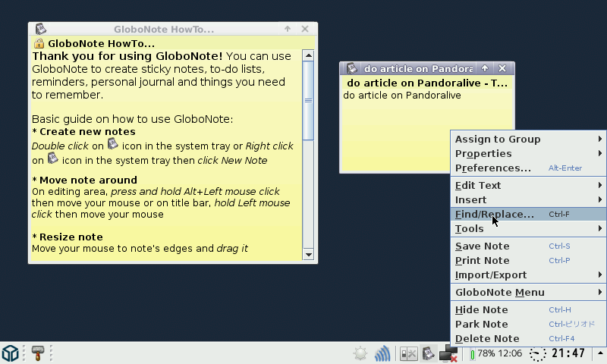This screenshot has height=364, width=607.
Task: Open the cube start menu icon in taskbar
Action: pos(11,353)
